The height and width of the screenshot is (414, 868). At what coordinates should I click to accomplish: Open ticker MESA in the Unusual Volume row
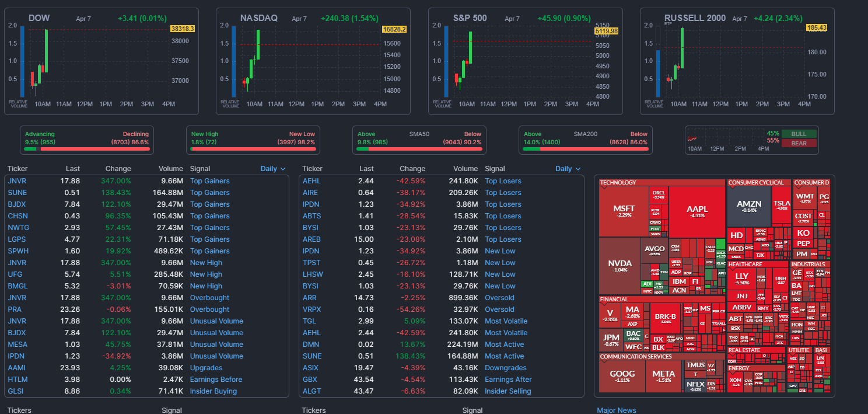click(18, 345)
